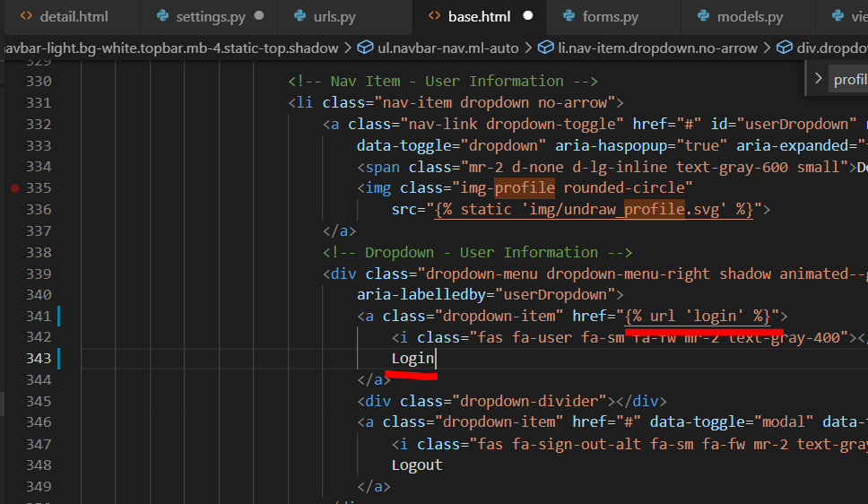Click the static img/undraw_profile.svg path
The height and width of the screenshot is (504, 868).
594,209
